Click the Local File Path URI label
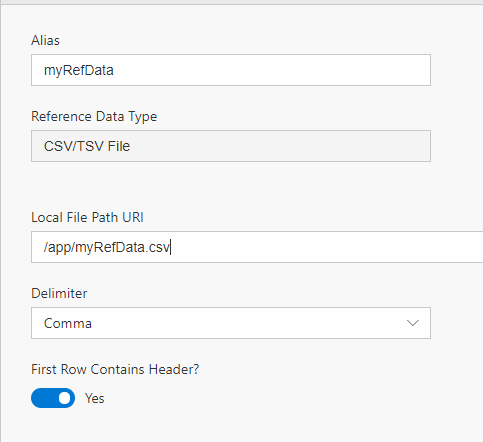The height and width of the screenshot is (442, 483). (x=87, y=217)
